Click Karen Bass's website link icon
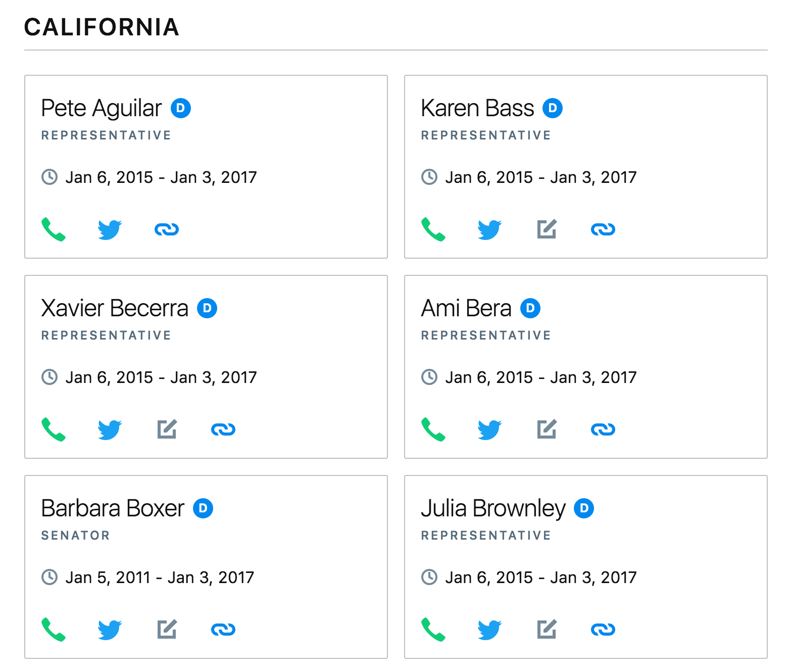 pyautogui.click(x=603, y=229)
